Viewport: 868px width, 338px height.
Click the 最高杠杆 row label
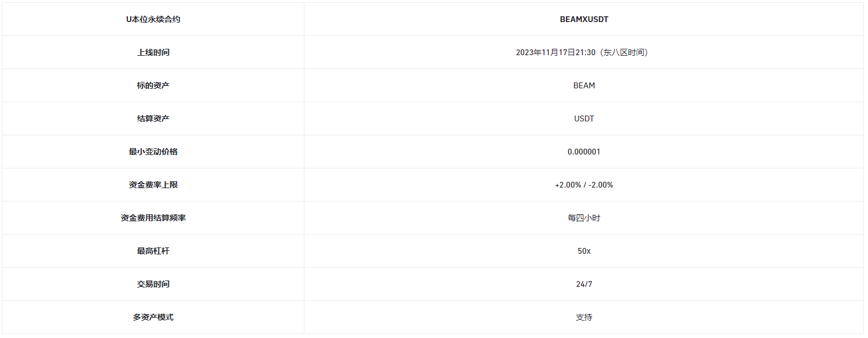click(153, 251)
